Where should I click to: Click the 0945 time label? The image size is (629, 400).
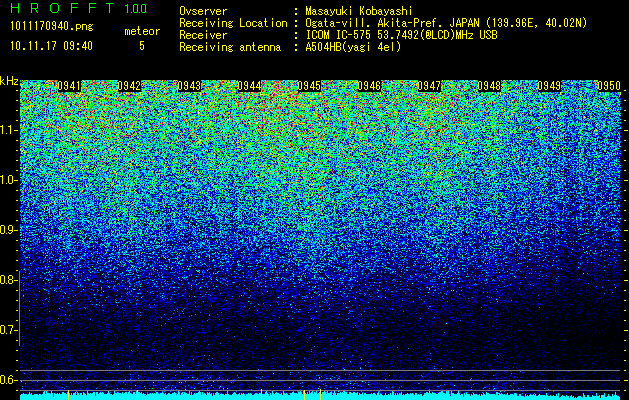pyautogui.click(x=309, y=86)
